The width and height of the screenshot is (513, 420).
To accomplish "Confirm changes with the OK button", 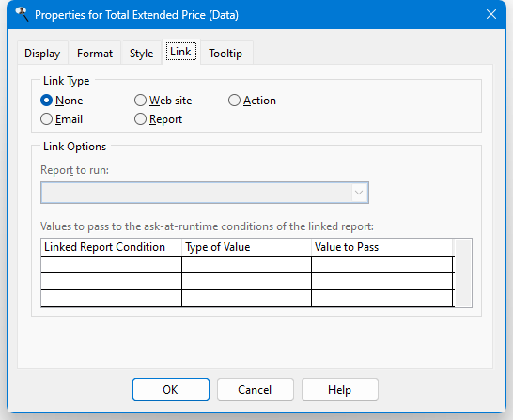I will click(171, 390).
